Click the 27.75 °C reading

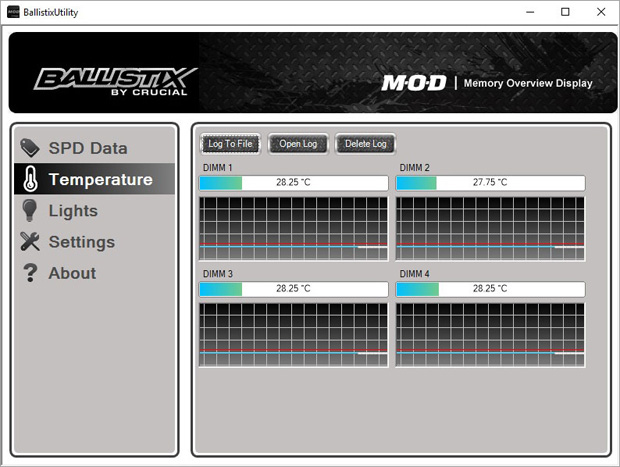coord(490,182)
